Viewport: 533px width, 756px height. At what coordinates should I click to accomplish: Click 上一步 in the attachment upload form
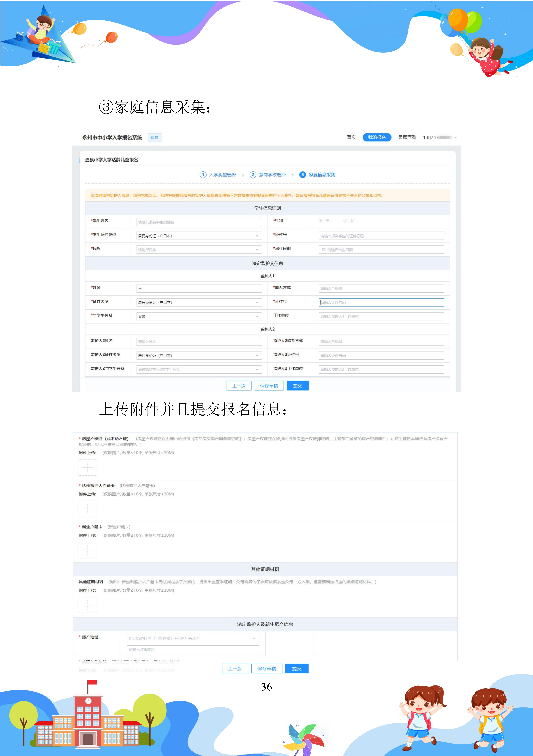tap(235, 668)
